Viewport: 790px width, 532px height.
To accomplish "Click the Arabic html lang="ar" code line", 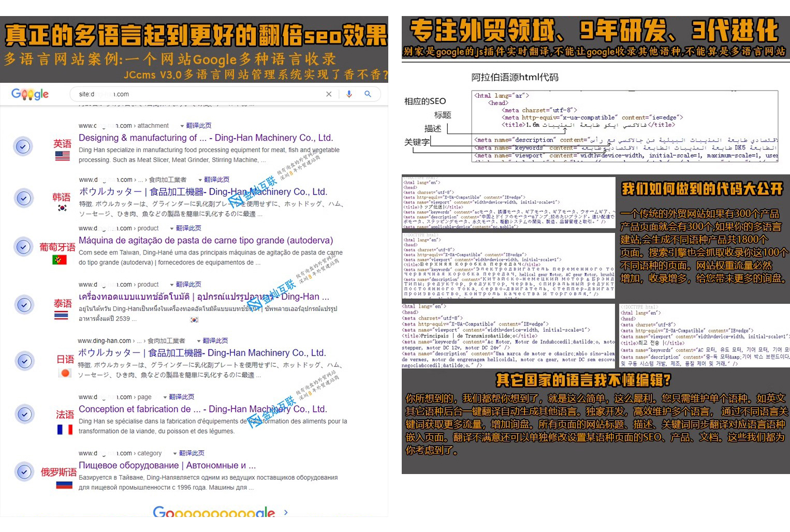I will pos(502,96).
